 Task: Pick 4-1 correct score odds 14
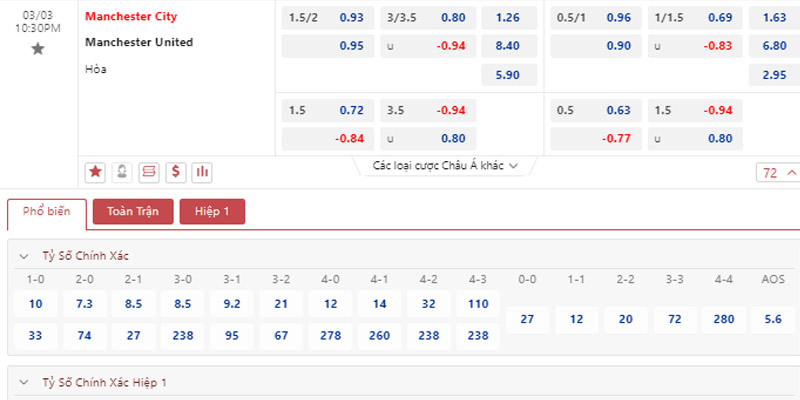click(380, 304)
